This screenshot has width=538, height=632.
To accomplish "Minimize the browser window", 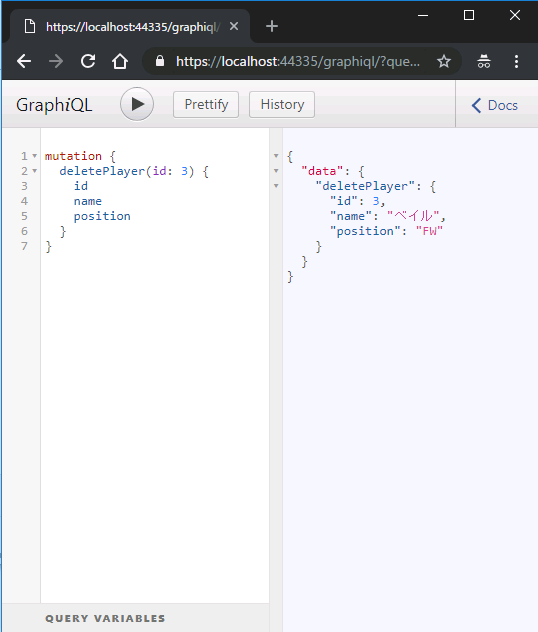I will tap(423, 15).
